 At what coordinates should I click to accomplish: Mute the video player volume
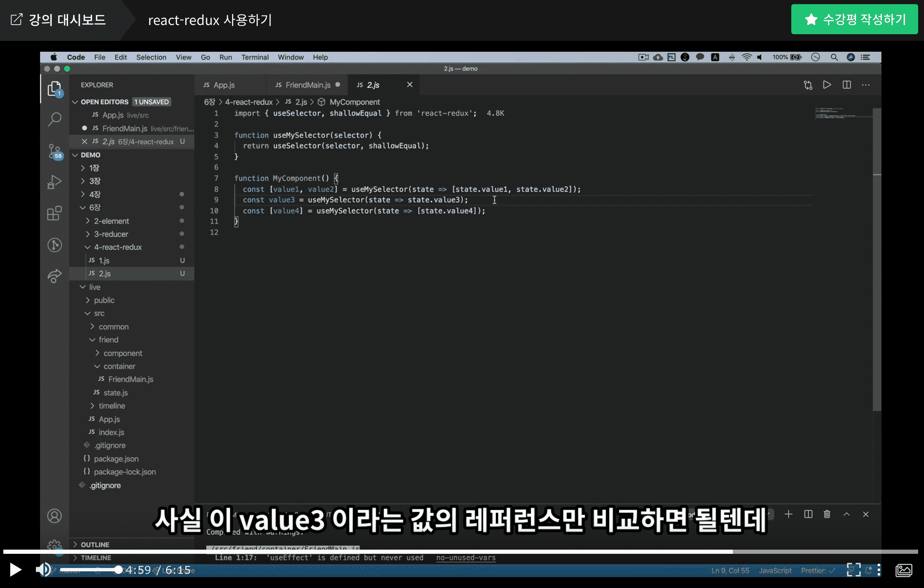[43, 570]
